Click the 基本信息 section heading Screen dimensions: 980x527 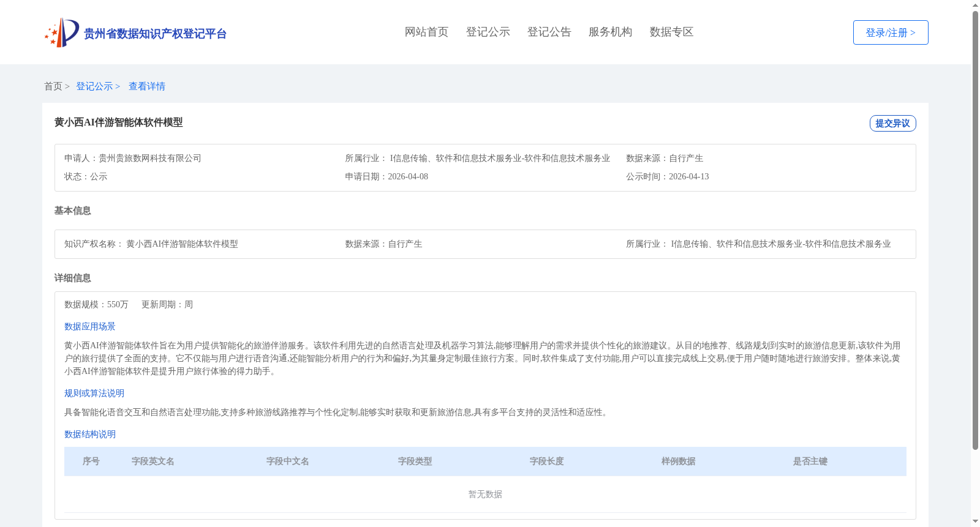pos(72,211)
